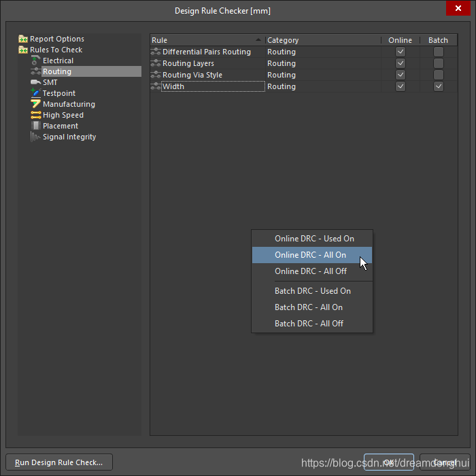The image size is (476, 476).
Task: Choose Online DRC - Used On
Action: (x=312, y=239)
